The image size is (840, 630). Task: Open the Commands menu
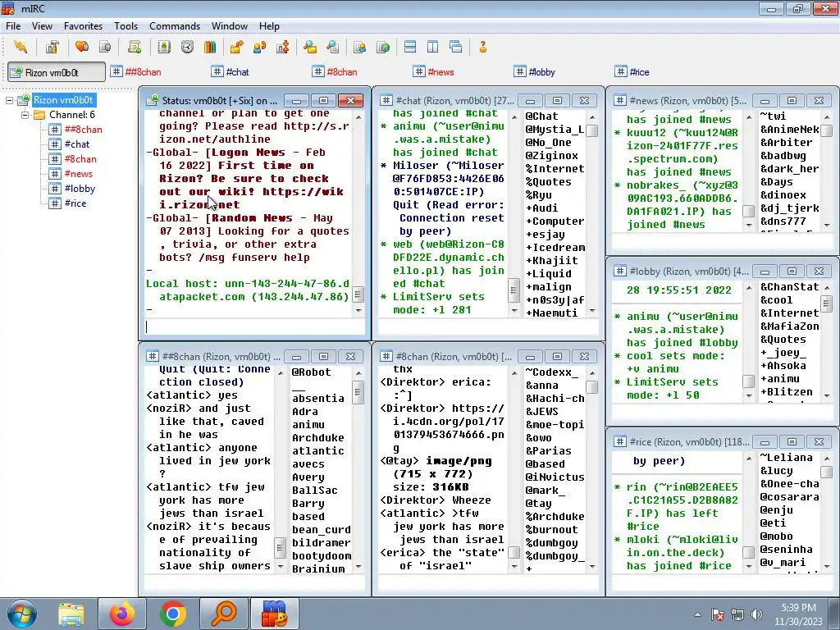tap(175, 26)
